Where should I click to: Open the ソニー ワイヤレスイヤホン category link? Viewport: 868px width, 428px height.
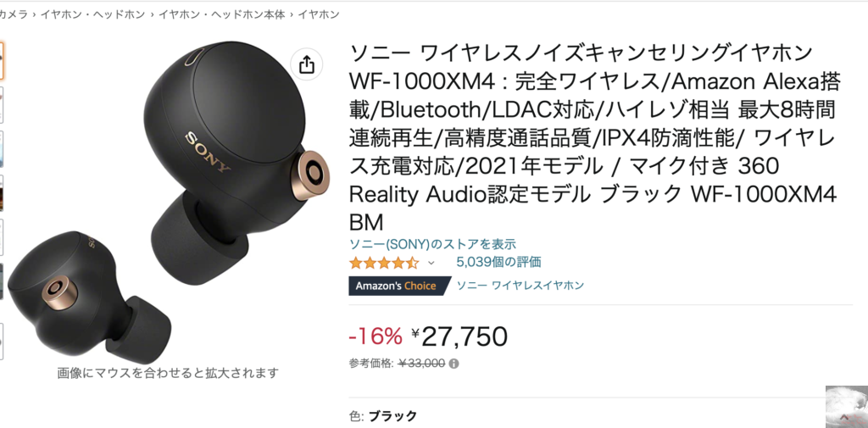[x=520, y=286]
